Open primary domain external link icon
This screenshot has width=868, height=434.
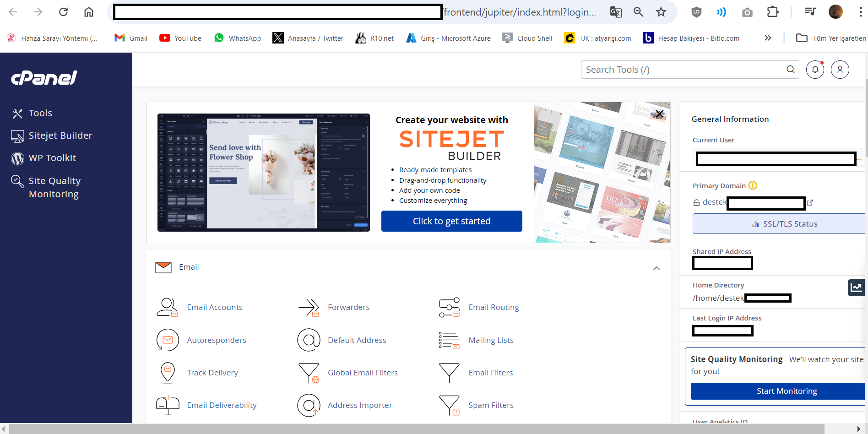click(810, 202)
